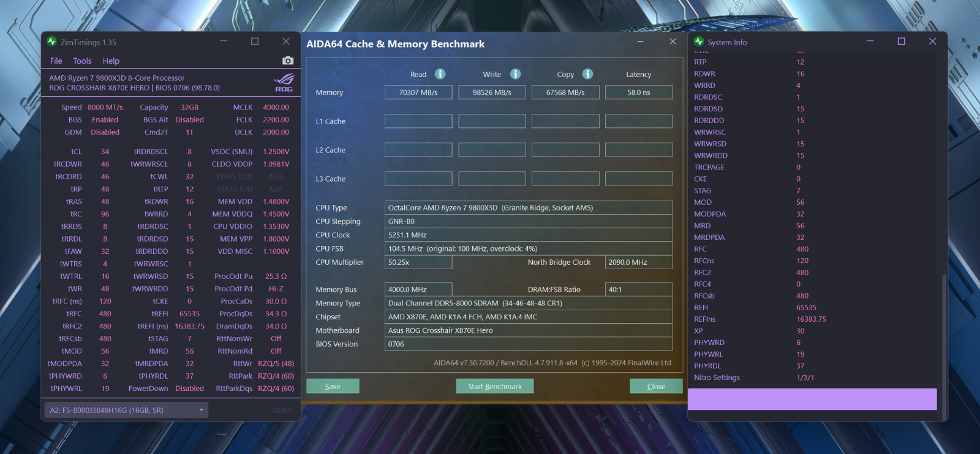Click the CPU Clock 5251.1 MHz field
Viewport: 980px width, 454px height.
[x=529, y=235]
